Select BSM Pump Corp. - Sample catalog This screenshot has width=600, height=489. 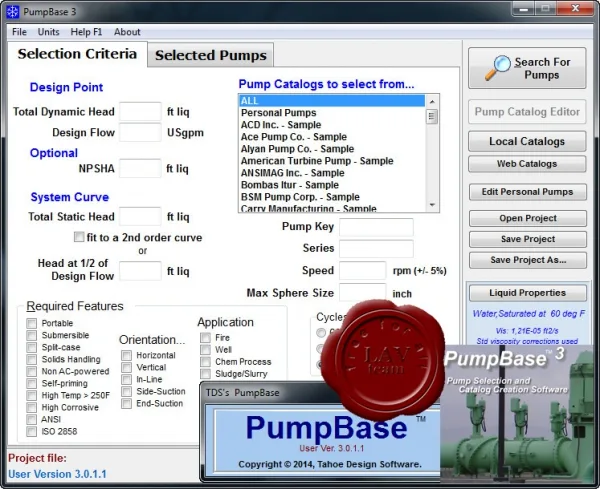click(332, 197)
